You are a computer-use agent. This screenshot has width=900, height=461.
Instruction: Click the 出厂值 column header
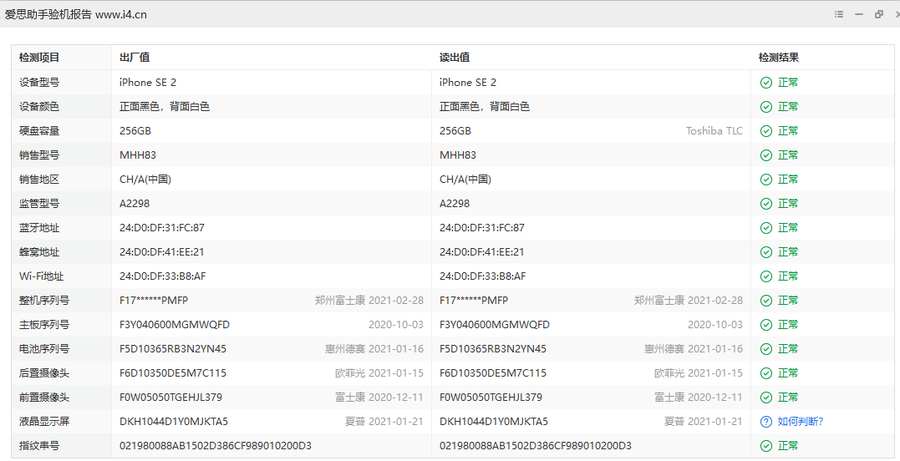[x=134, y=58]
